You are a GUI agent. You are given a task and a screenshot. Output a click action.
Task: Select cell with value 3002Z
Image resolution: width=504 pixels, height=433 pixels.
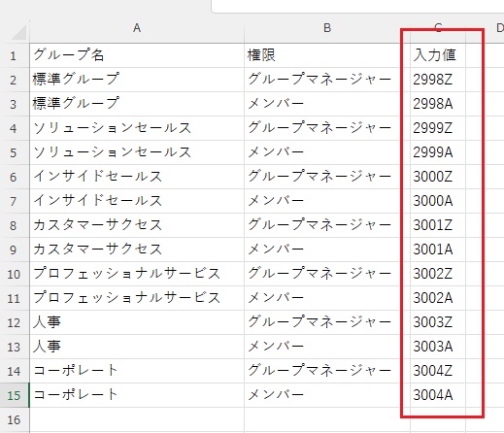[x=438, y=274]
